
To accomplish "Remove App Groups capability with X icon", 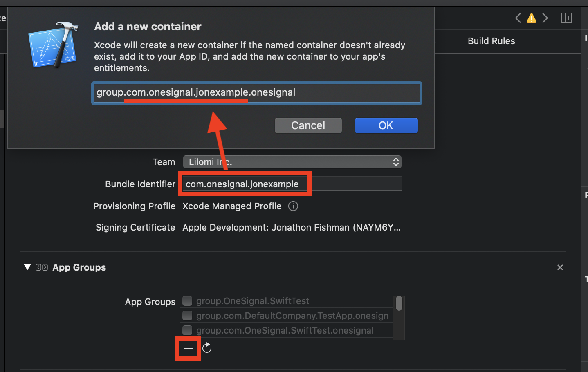I will coord(560,267).
